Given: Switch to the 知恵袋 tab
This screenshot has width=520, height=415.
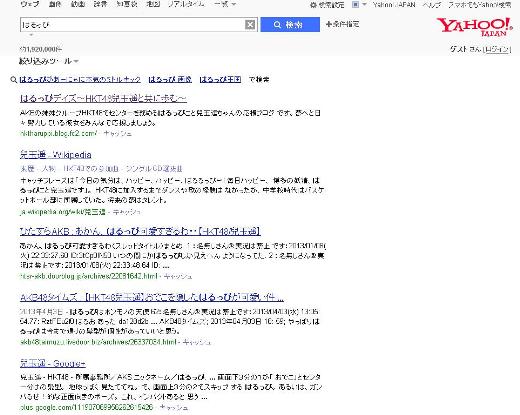Looking at the screenshot, I should (x=127, y=4).
